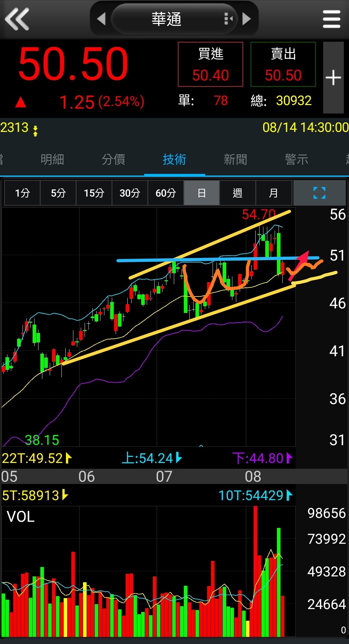The height and width of the screenshot is (644, 349).
Task: Switch chart to 週 weekly interval
Action: [x=238, y=193]
